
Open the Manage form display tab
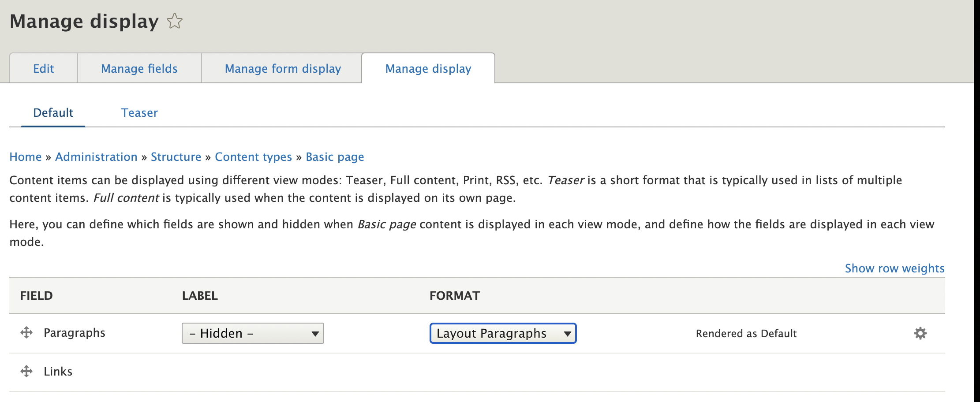tap(282, 68)
